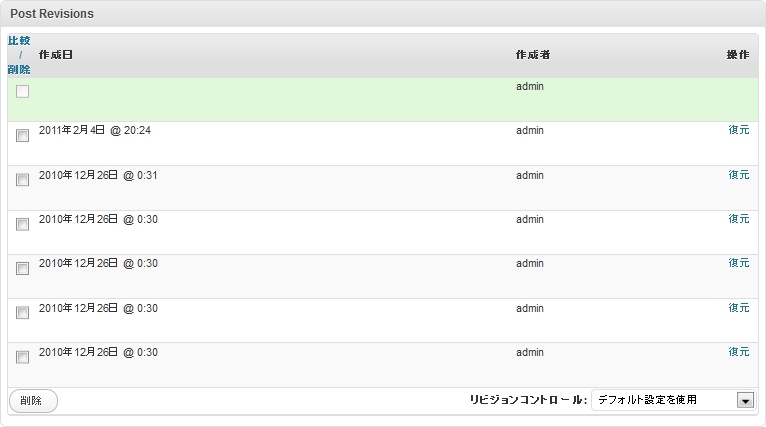Click the 操作 column header
The height and width of the screenshot is (427, 766).
tap(737, 54)
